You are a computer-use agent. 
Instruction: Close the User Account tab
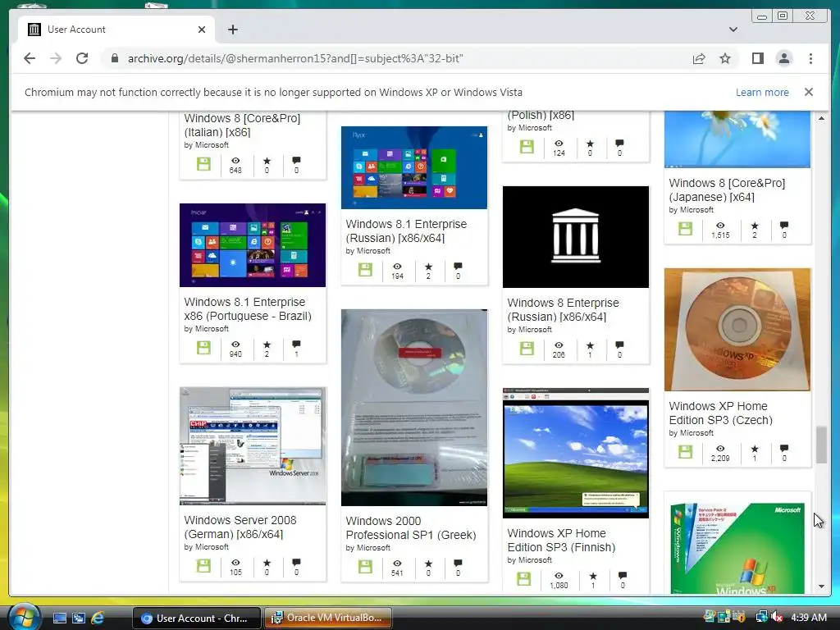point(202,30)
